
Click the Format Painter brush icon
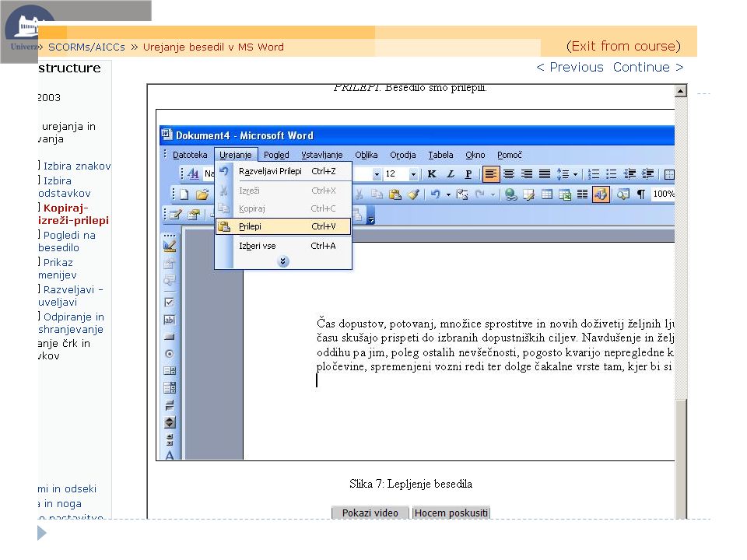(x=413, y=194)
